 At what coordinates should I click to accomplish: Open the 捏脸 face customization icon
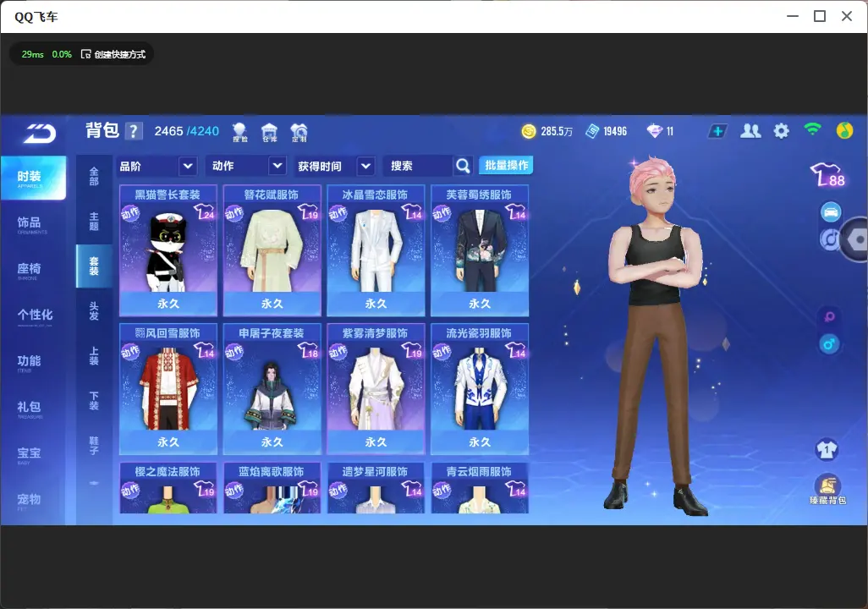239,132
